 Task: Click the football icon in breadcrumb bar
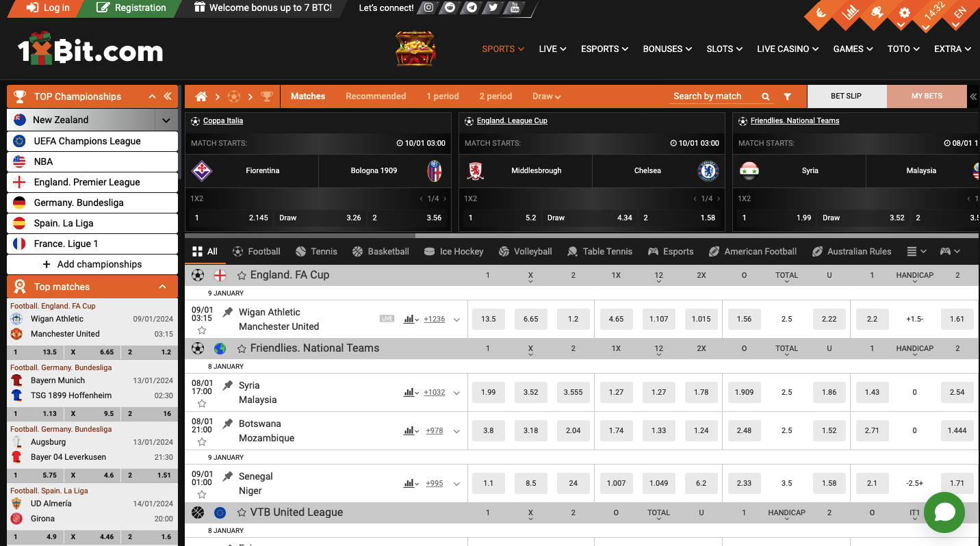(x=234, y=96)
